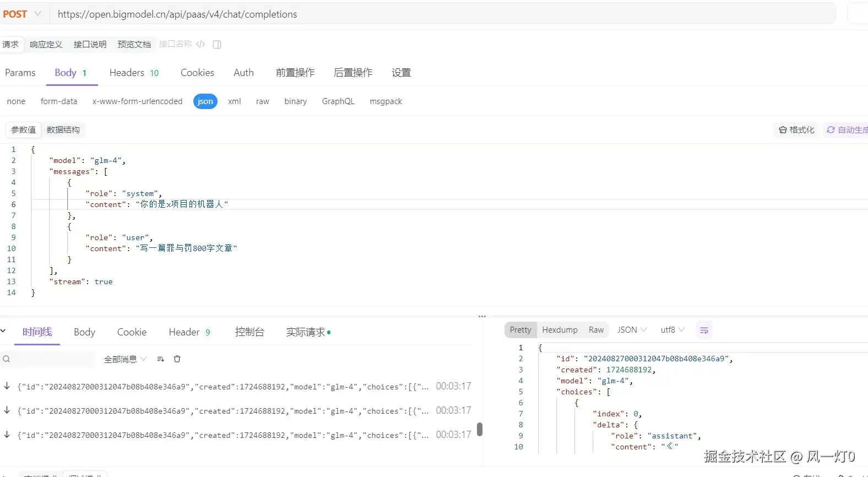
Task: Click the "stream": true line in editor
Action: tap(81, 282)
